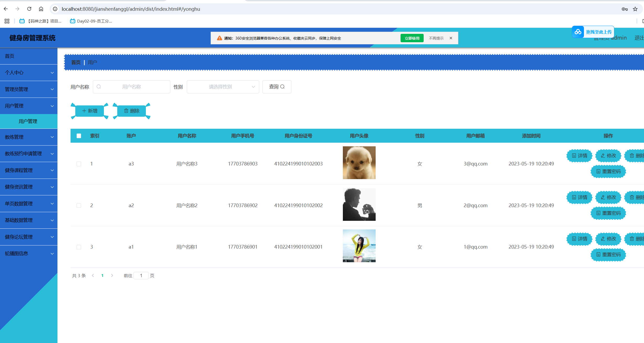644x343 pixels.
Task: Expand the 教练管理 sidebar menu
Action: tap(29, 137)
